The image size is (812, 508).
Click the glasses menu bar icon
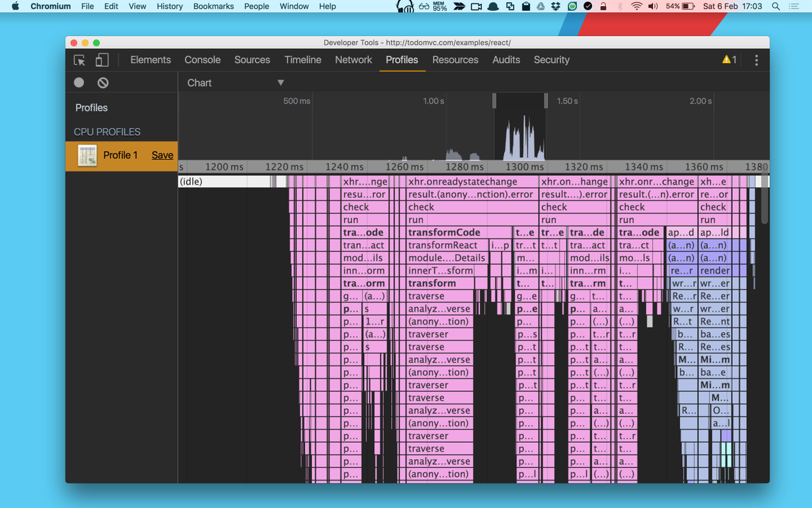coord(424,6)
